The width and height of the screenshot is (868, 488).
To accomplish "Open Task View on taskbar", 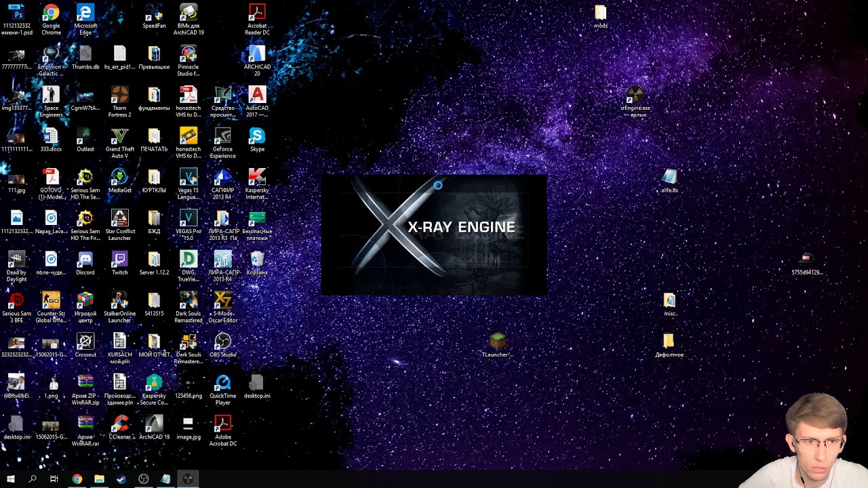I will (54, 479).
